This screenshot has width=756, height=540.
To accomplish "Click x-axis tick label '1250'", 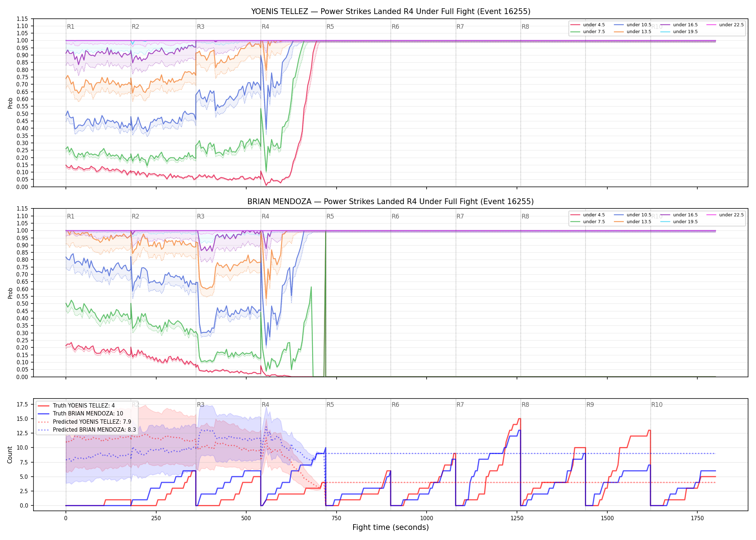I will point(517,518).
